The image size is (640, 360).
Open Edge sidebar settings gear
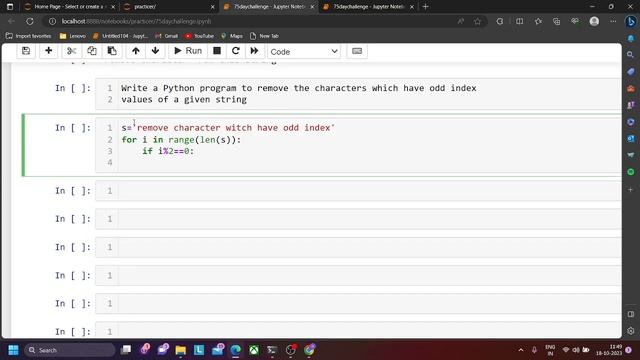tap(631, 331)
